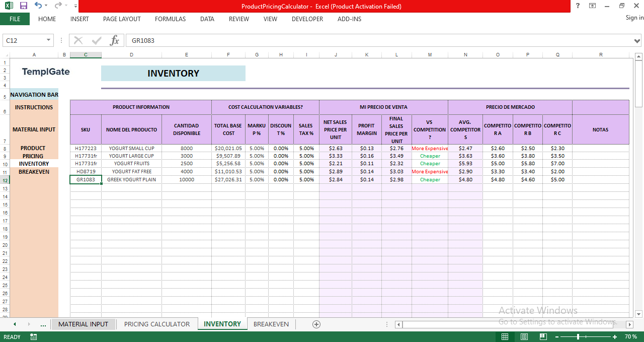Cancel the formula bar entry (X icon)

click(x=78, y=40)
